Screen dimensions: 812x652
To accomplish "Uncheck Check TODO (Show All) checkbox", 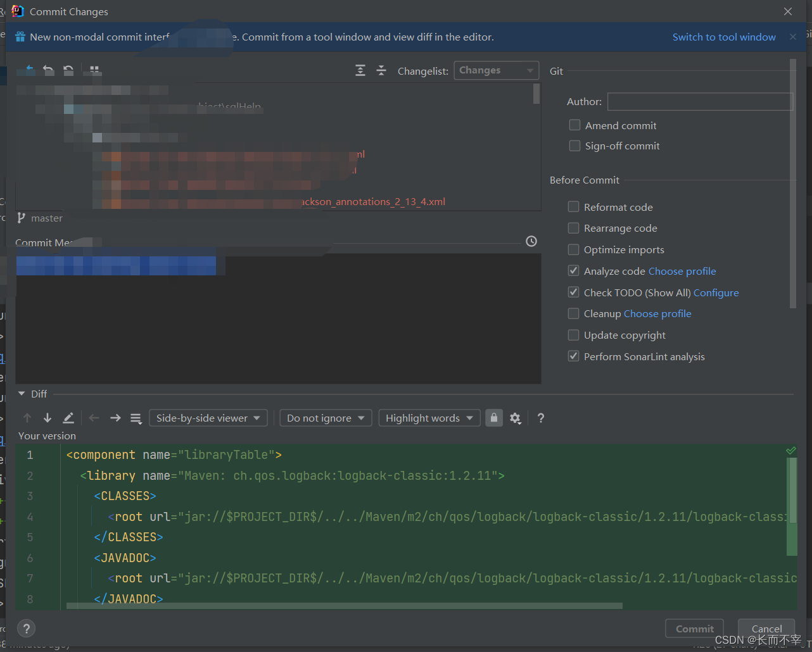I will click(574, 292).
